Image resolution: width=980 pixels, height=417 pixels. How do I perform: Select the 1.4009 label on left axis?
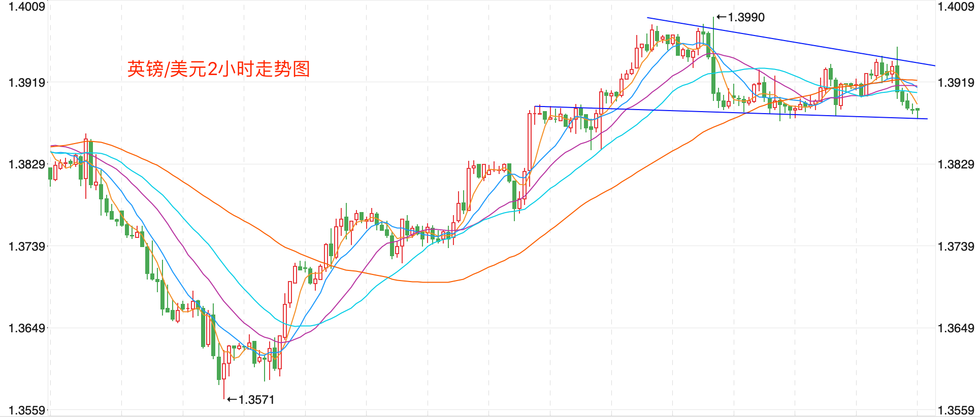tap(27, 7)
